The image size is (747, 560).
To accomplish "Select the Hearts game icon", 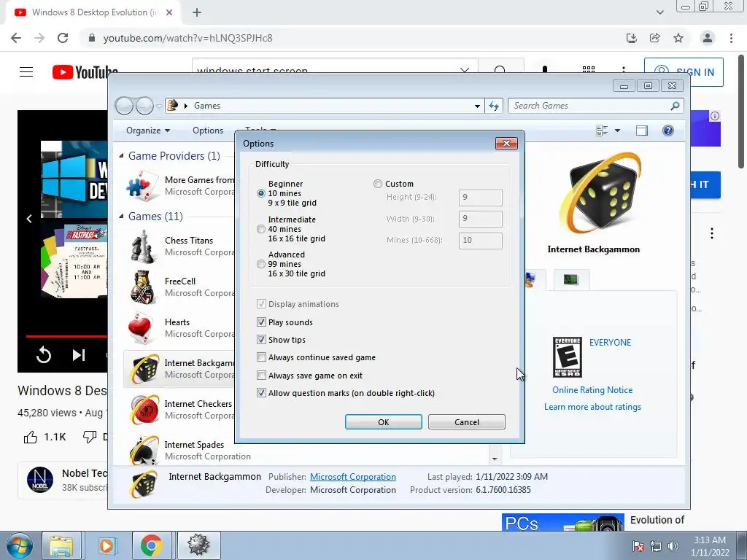I will (x=142, y=328).
